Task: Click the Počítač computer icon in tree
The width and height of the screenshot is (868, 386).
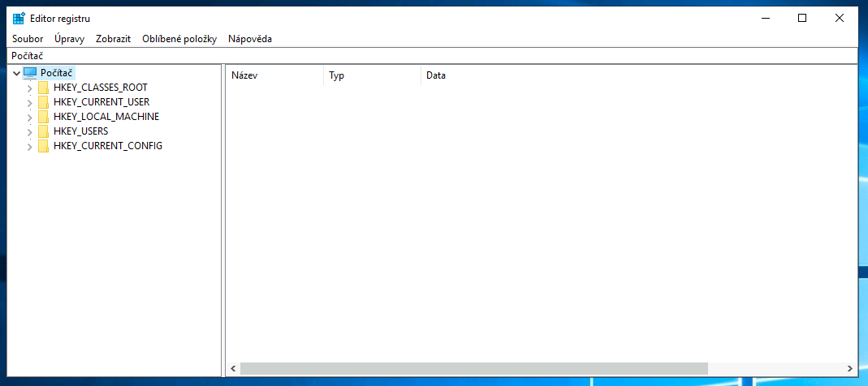Action: 30,73
